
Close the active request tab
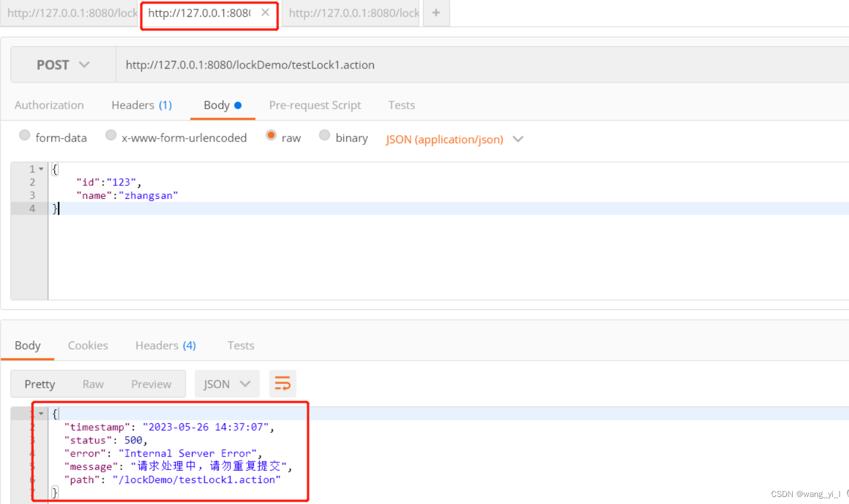coord(265,12)
